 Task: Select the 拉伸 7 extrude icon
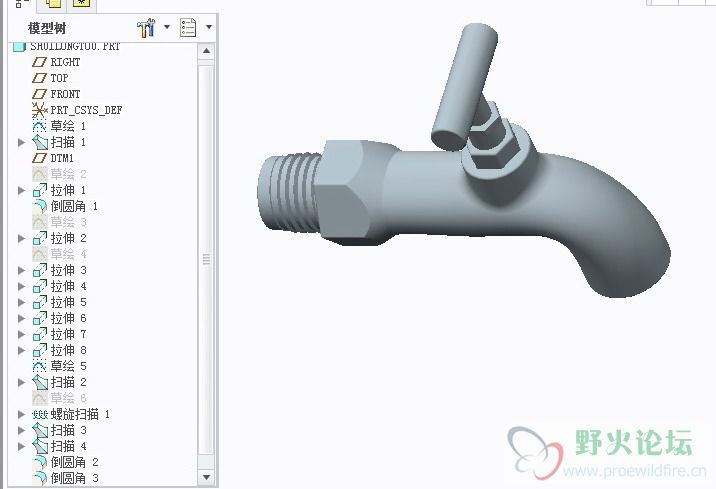pyautogui.click(x=40, y=334)
